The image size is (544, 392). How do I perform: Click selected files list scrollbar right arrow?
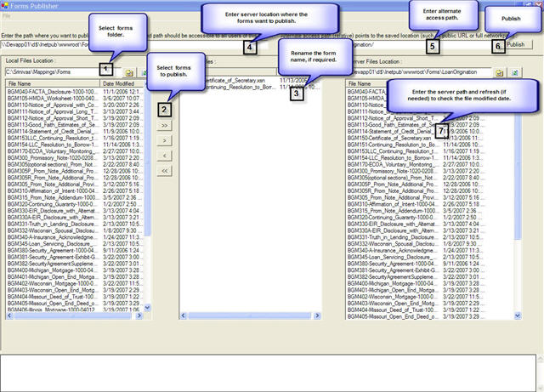pyautogui.click(x=317, y=315)
